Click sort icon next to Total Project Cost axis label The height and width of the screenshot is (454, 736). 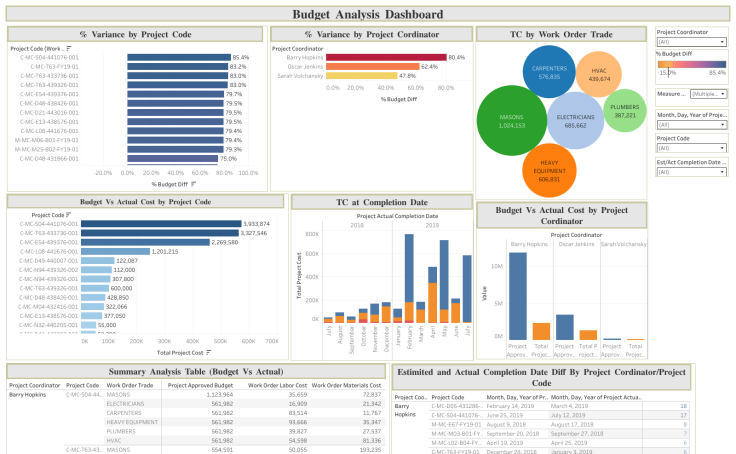tap(209, 352)
